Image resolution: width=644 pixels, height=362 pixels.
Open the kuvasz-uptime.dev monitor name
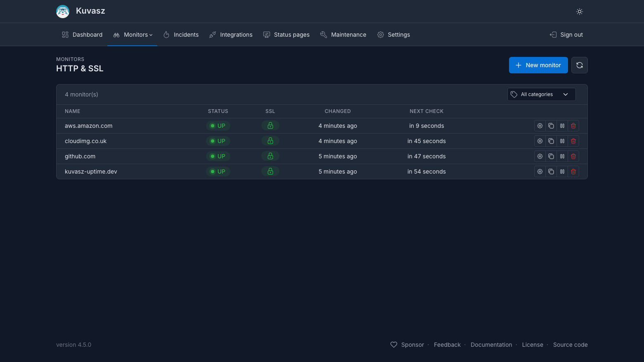point(91,172)
